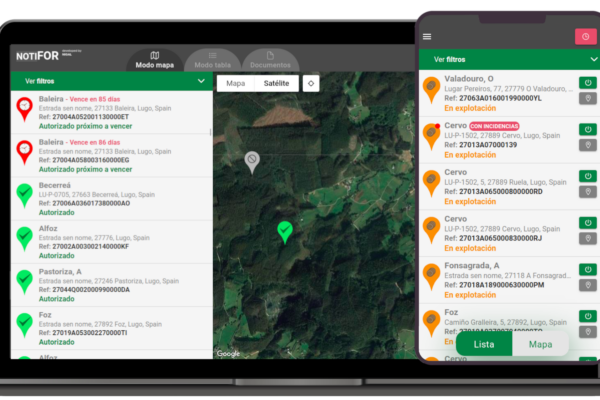
Task: Click orange log pin for Cervo con incidencias
Action: click(x=431, y=137)
